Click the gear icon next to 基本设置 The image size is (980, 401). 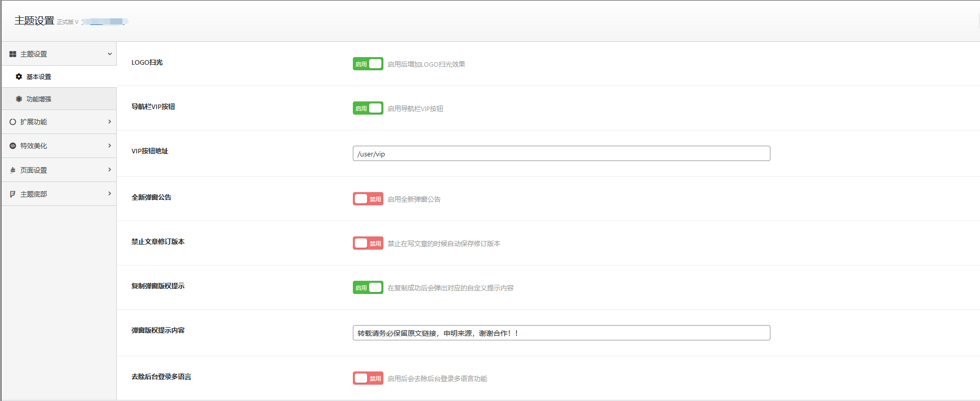tap(19, 76)
